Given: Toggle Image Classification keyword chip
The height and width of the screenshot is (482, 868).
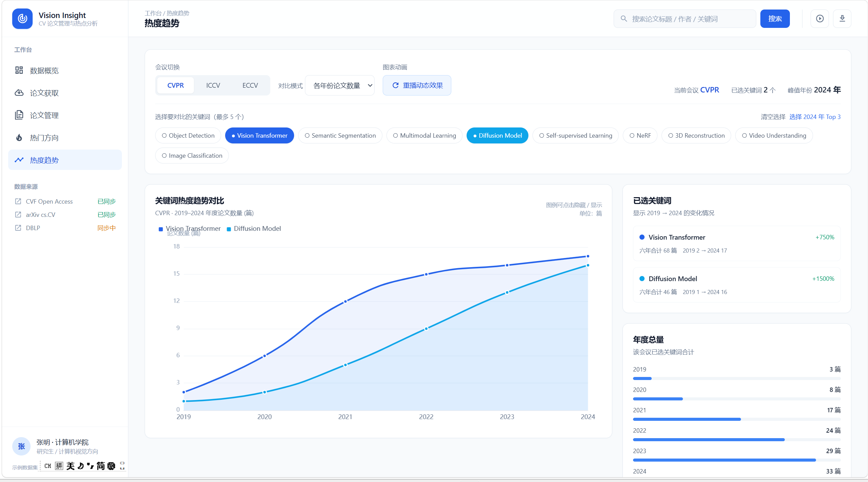Looking at the screenshot, I should coord(192,156).
